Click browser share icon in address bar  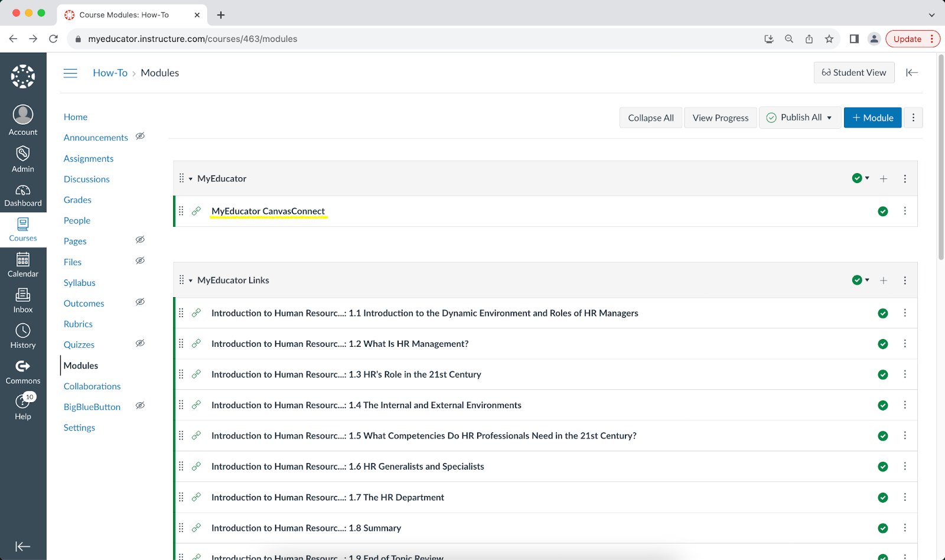[809, 39]
